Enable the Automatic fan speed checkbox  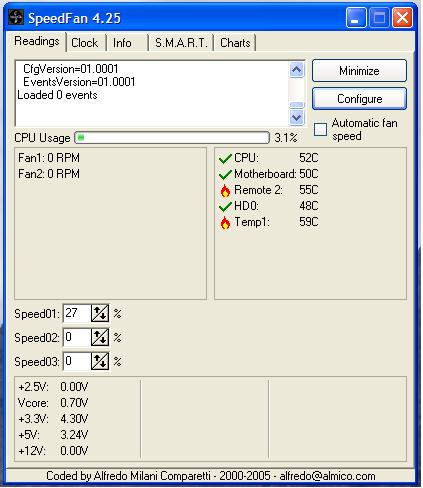[x=320, y=129]
